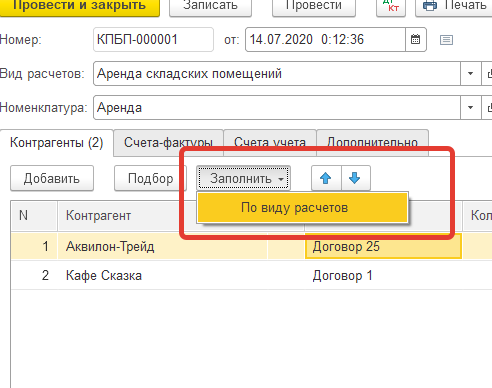Switch to Счета-фактуры tab
The height and width of the screenshot is (388, 492).
point(168,143)
